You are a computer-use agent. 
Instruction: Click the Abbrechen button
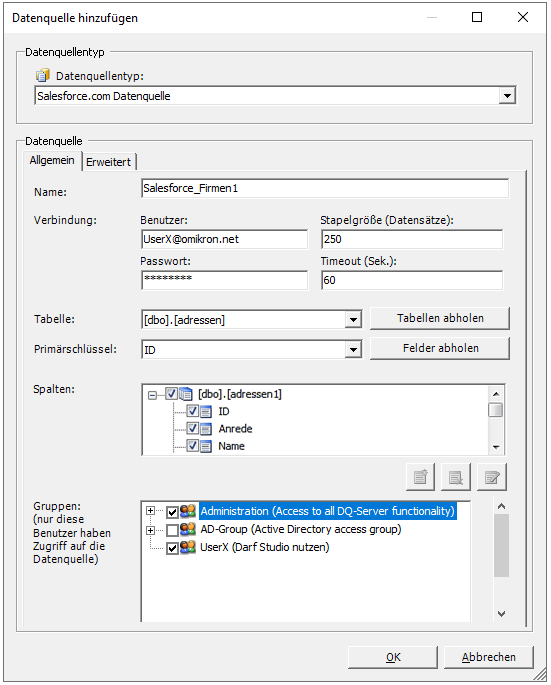[x=489, y=657]
